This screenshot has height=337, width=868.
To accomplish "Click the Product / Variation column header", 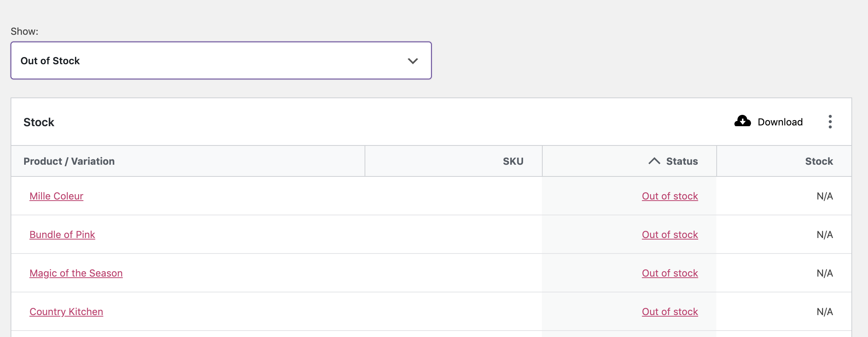I will pos(69,161).
